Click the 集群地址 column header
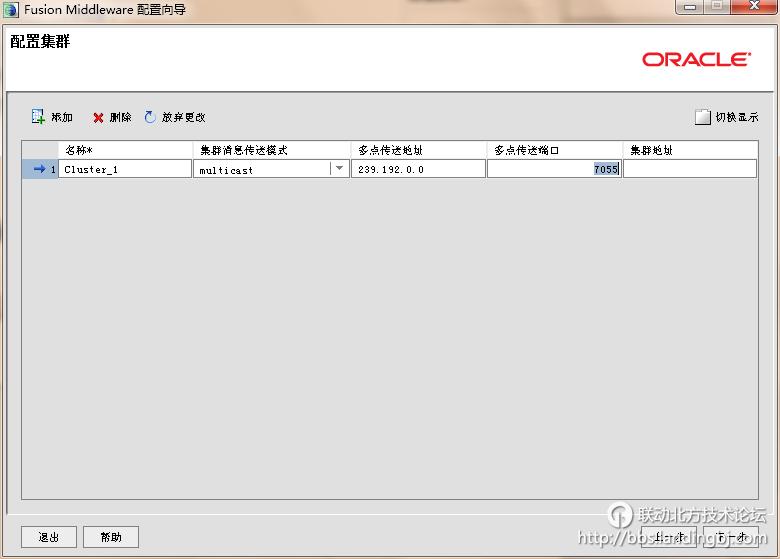The image size is (780, 559). [690, 150]
